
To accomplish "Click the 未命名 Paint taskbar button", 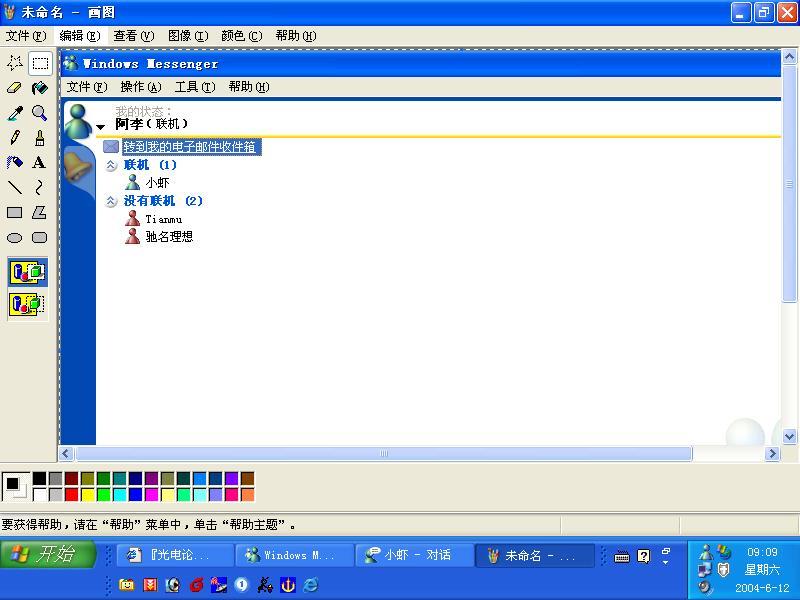I will point(534,555).
